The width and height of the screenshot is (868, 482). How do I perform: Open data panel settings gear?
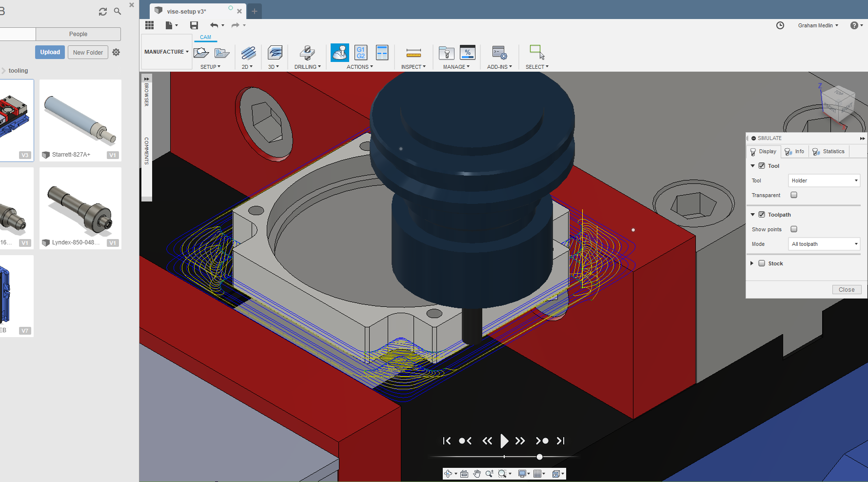click(116, 52)
